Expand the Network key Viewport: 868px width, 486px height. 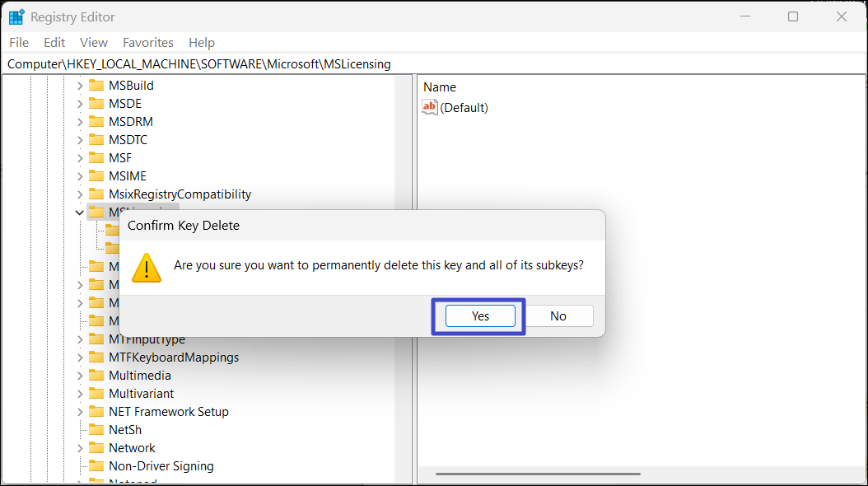click(x=80, y=448)
